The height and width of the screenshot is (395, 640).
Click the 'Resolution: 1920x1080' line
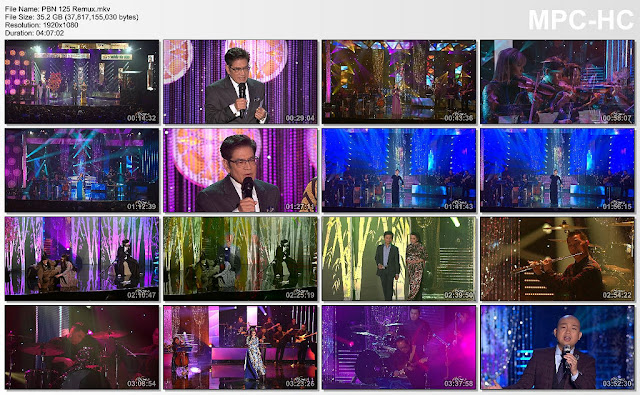point(41,24)
